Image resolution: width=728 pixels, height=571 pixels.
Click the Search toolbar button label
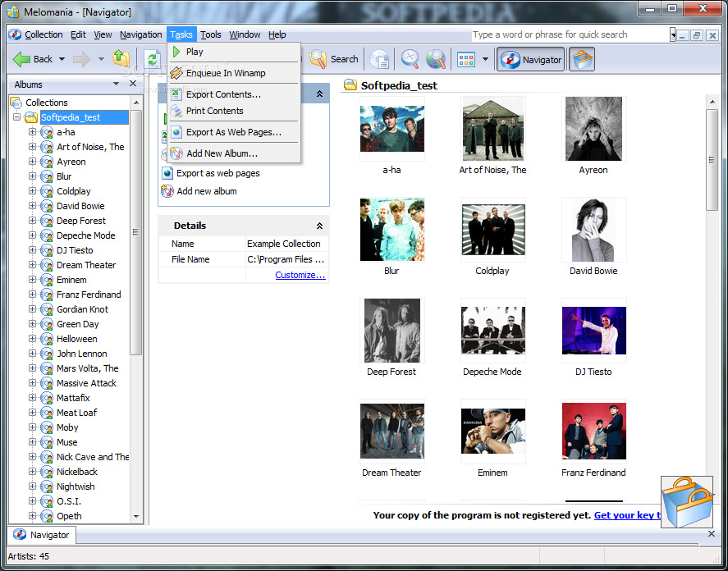click(344, 59)
